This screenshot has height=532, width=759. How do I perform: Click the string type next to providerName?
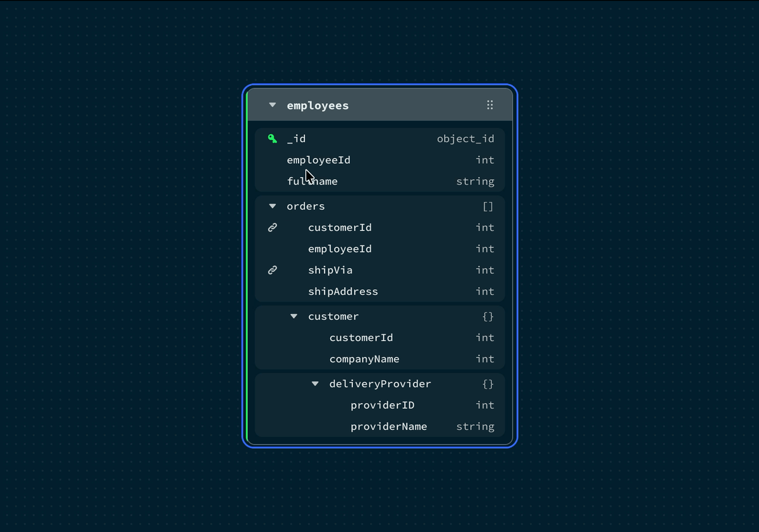(x=475, y=427)
